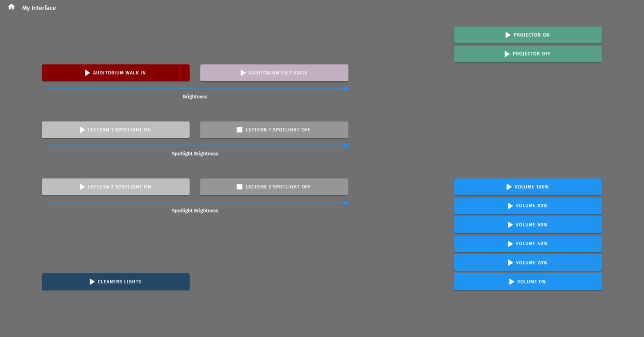Click Lectern 1 Spotlight Brightness slider
This screenshot has height=337, width=644.
pos(195,146)
